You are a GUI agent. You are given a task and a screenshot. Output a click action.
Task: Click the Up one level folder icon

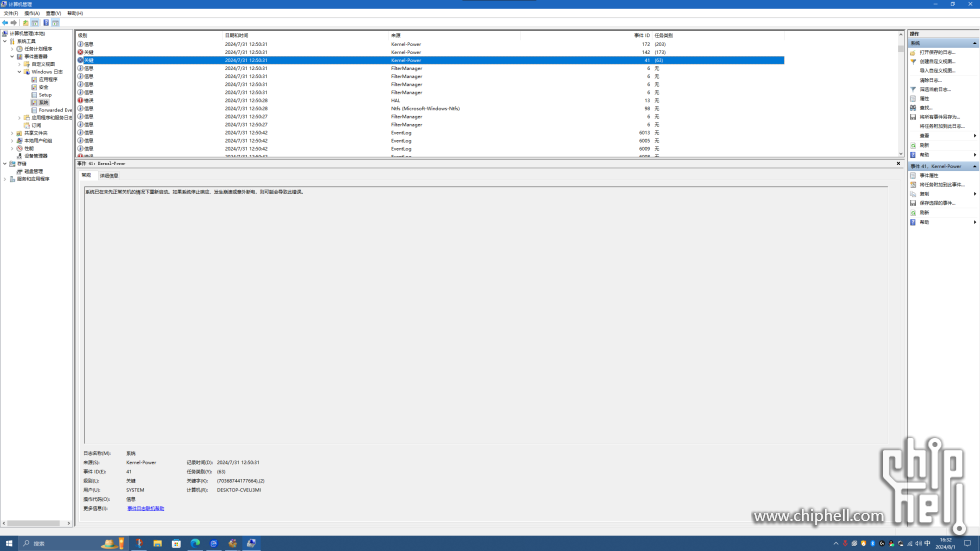(26, 22)
